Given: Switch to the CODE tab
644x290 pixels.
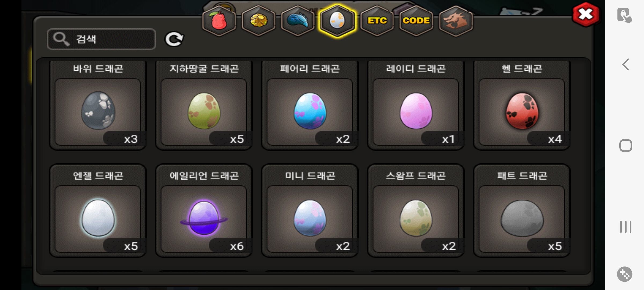Looking at the screenshot, I should pyautogui.click(x=416, y=21).
